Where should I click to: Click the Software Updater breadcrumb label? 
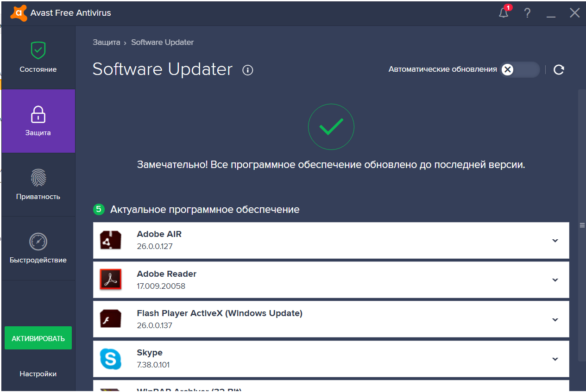tap(162, 42)
